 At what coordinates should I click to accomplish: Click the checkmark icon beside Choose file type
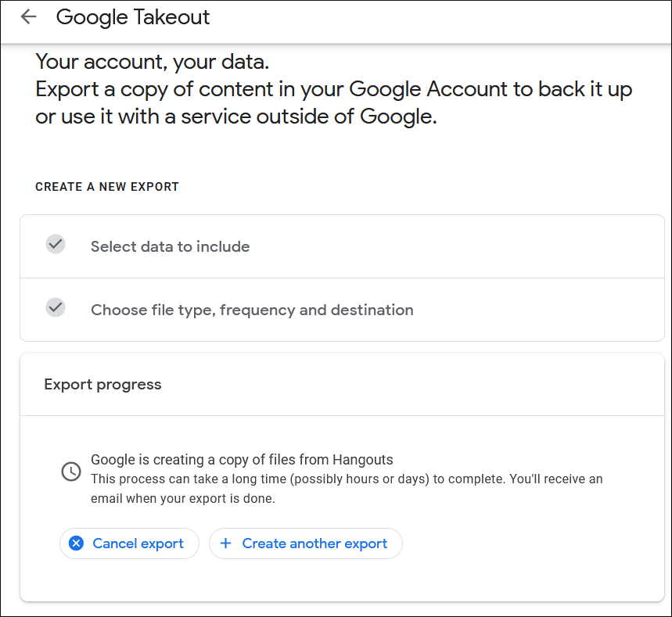(56, 307)
